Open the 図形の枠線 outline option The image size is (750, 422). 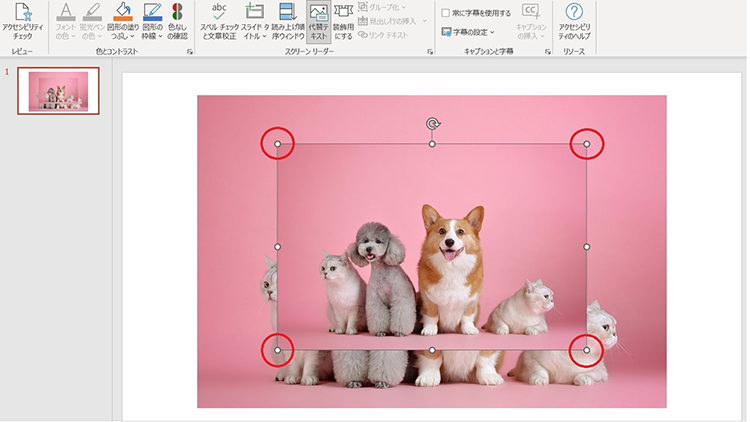pyautogui.click(x=152, y=22)
